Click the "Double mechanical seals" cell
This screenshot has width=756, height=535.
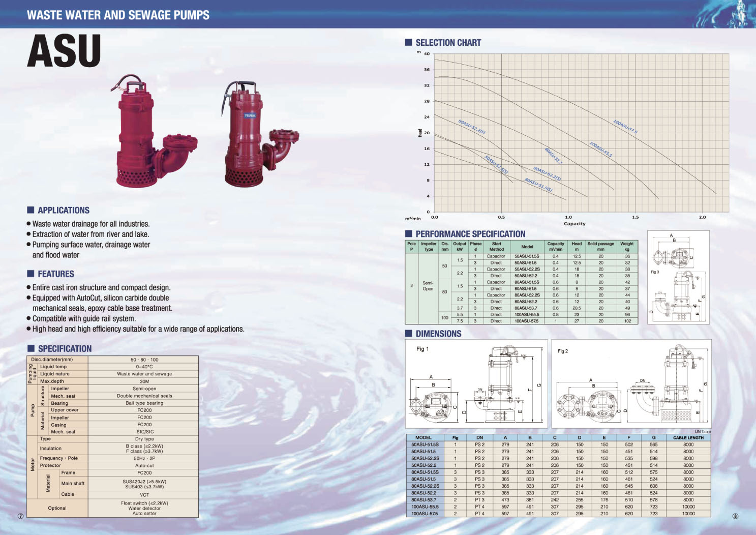144,396
